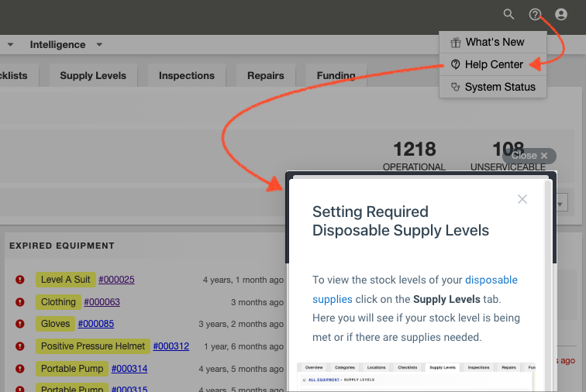This screenshot has width=586, height=392.
Task: Switch to the Supply Levels tab
Action: [x=93, y=75]
